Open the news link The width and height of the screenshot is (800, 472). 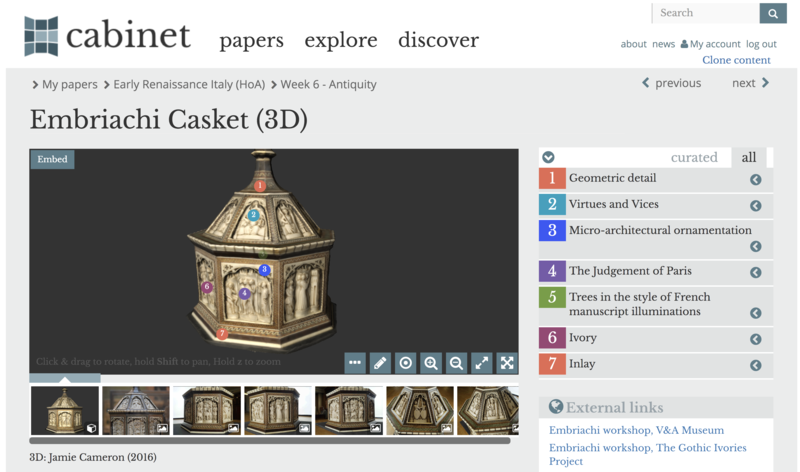pos(663,44)
